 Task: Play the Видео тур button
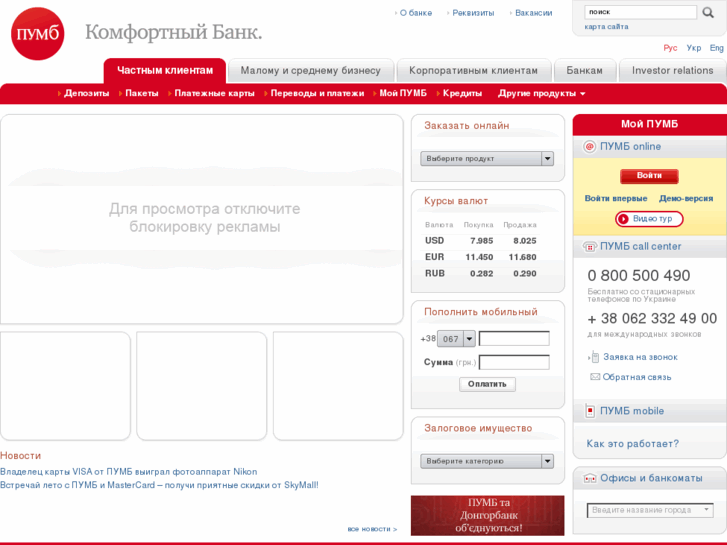[650, 219]
